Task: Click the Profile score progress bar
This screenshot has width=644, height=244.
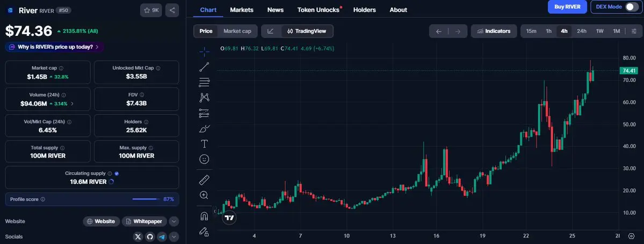Action: click(x=146, y=199)
